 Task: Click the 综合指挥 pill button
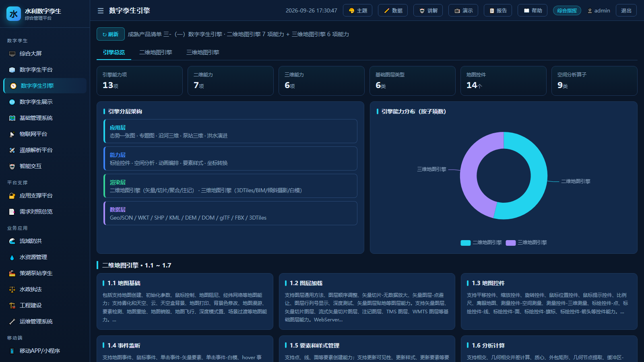567,10
